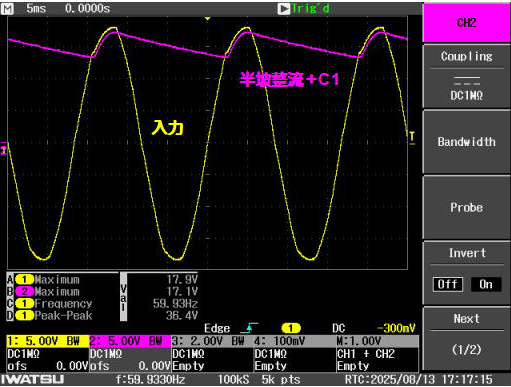Click the M timebase icon at top left
511x387 pixels.
[7, 9]
